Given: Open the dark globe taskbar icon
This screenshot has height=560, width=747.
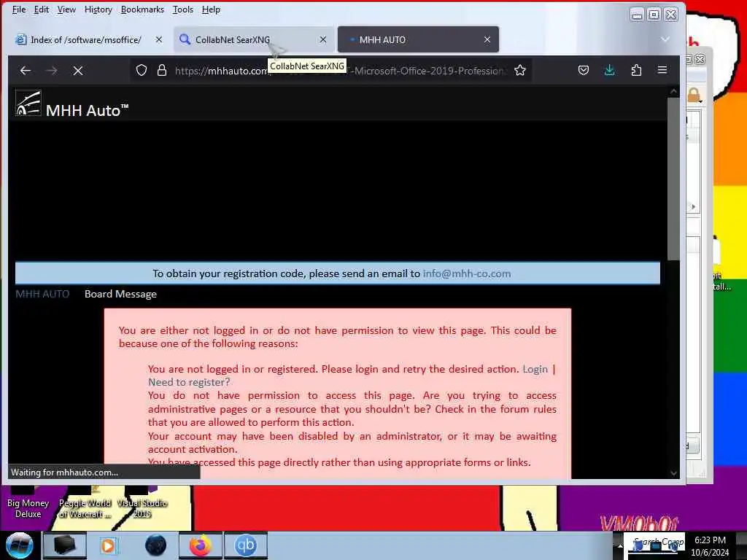Looking at the screenshot, I should click(x=156, y=545).
